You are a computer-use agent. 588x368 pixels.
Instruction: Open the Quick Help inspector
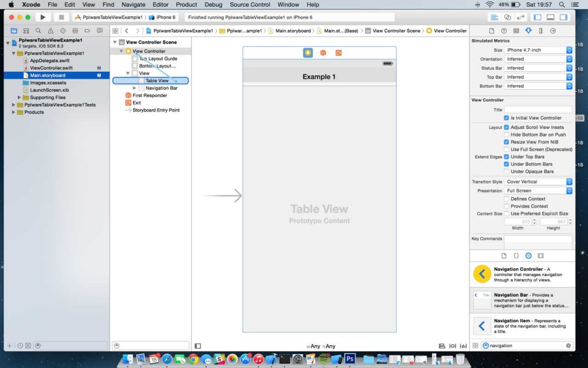click(504, 30)
